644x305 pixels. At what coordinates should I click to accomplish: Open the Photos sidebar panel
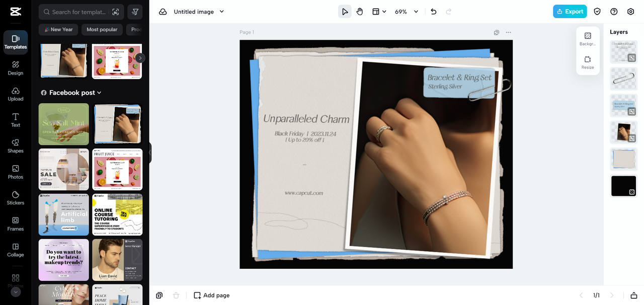[16, 172]
